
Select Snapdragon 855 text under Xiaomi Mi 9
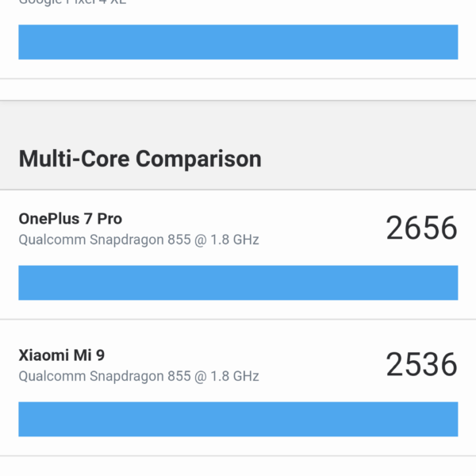pos(138,375)
